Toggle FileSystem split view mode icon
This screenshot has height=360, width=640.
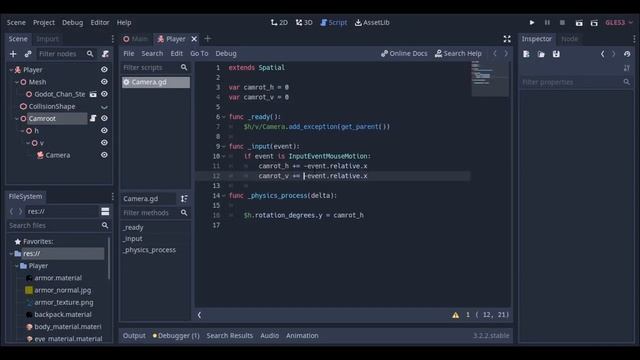pos(105,211)
